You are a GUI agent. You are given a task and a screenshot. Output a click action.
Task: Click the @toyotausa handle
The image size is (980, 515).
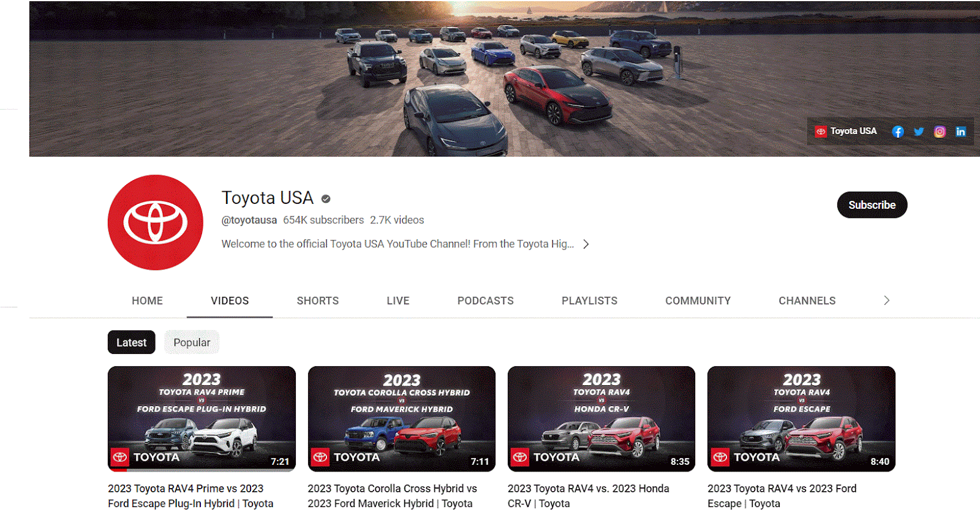[249, 220]
